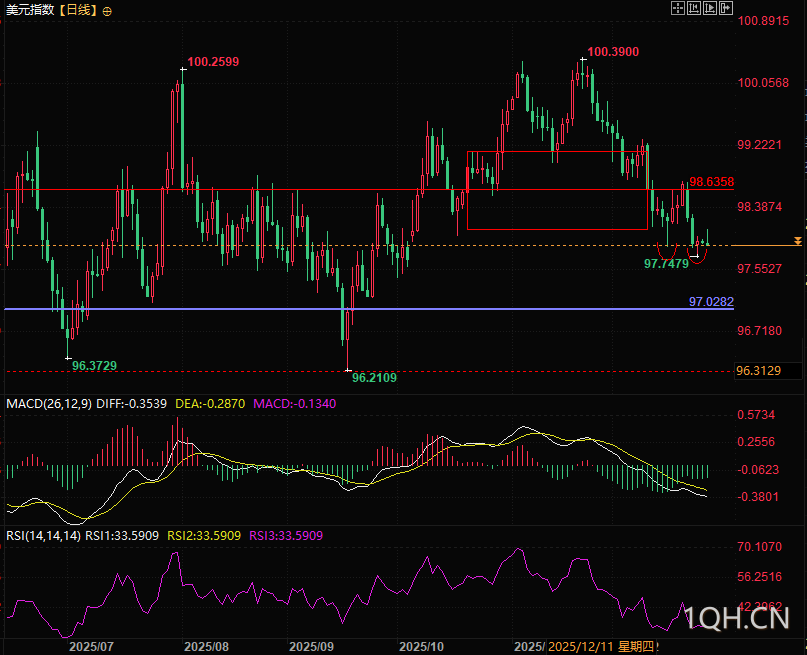This screenshot has height=655, width=807.
Task: Click the circled plus next to 日线
Action: pos(107,11)
